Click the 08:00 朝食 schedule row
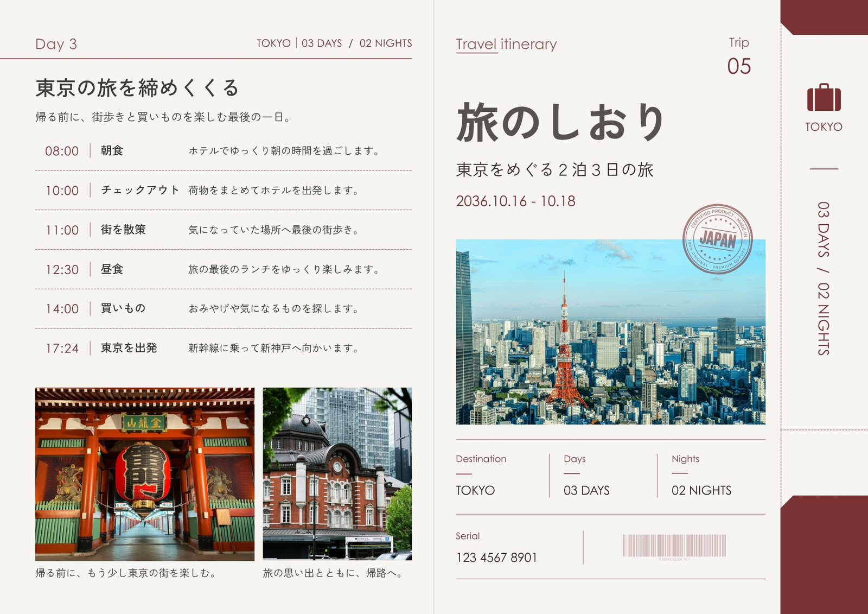Viewport: 868px width, 614px height. pyautogui.click(x=224, y=151)
